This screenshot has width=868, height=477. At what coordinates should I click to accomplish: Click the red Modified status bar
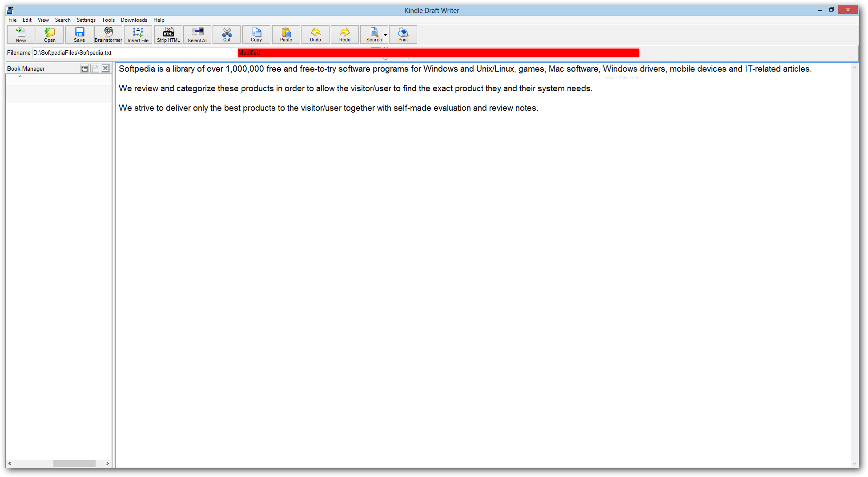(438, 53)
